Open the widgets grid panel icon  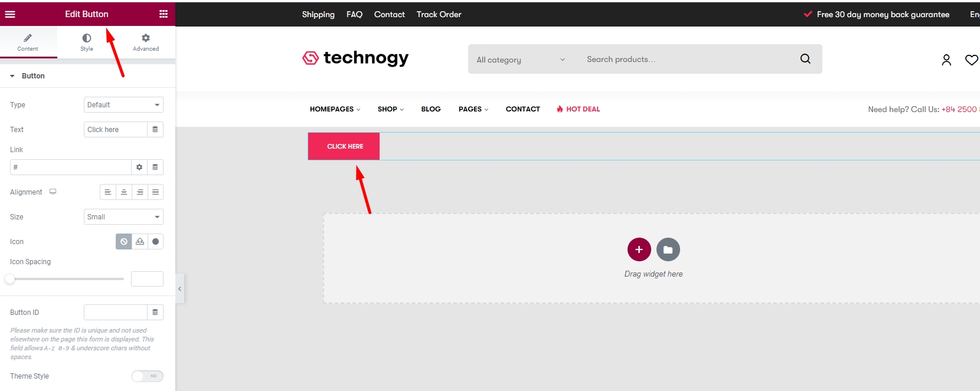(x=164, y=14)
